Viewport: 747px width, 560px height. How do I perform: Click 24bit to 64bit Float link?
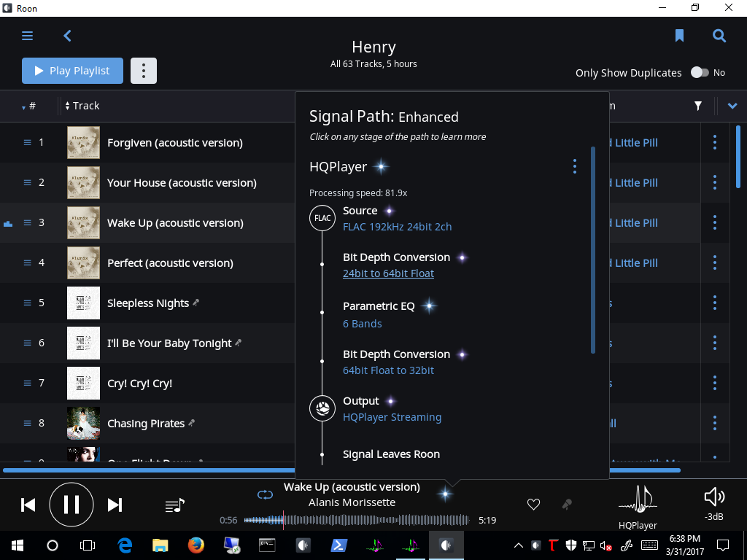(388, 273)
